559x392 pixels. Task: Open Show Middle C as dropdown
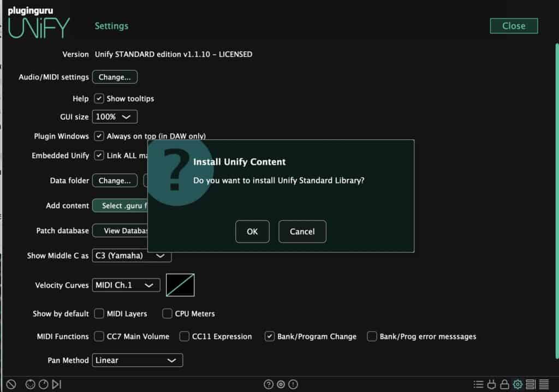132,256
